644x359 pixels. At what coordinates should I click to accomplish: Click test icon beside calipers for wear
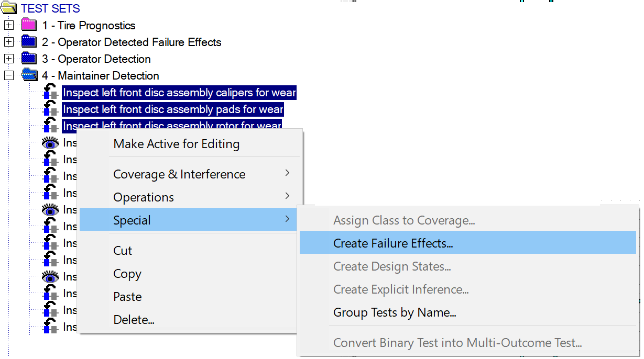click(x=50, y=92)
